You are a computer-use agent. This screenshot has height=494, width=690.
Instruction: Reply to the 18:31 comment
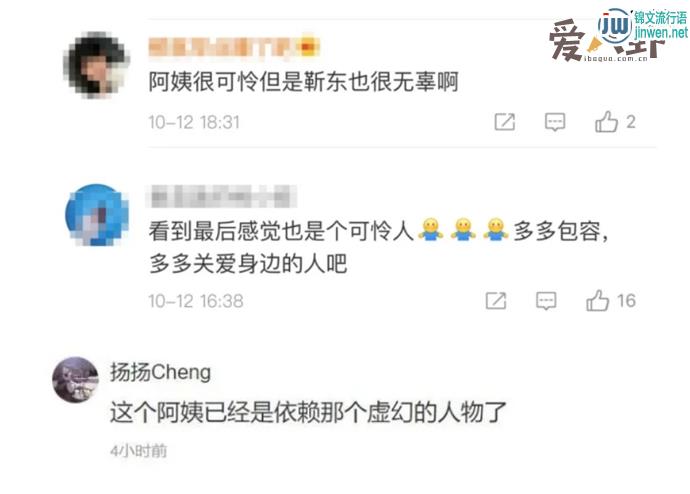[x=555, y=122]
